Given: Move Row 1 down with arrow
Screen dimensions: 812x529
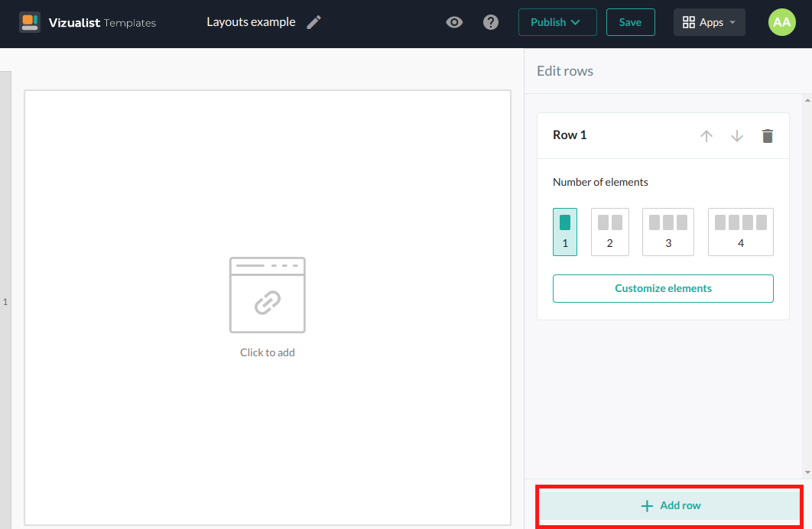Looking at the screenshot, I should coord(737,136).
